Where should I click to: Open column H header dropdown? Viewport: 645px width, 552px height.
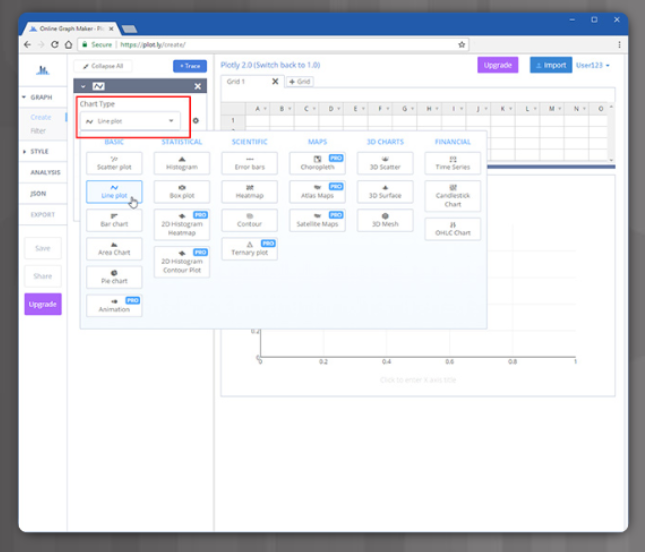437,109
